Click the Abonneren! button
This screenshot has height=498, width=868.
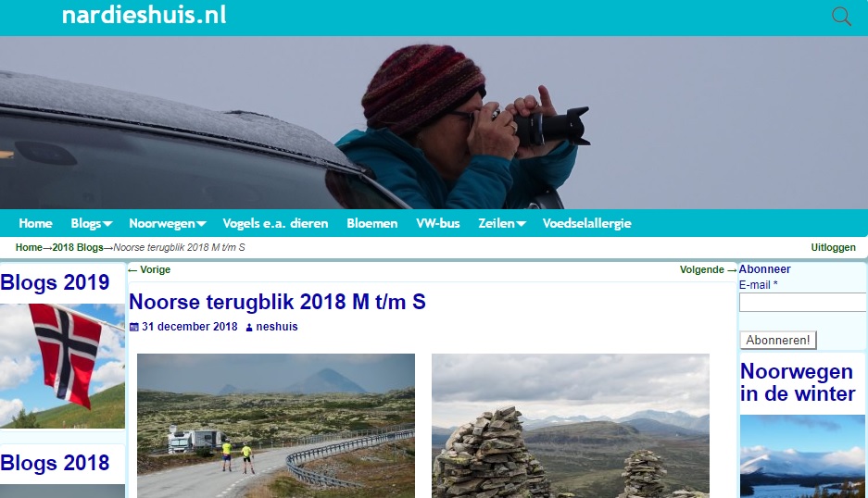pyautogui.click(x=778, y=340)
